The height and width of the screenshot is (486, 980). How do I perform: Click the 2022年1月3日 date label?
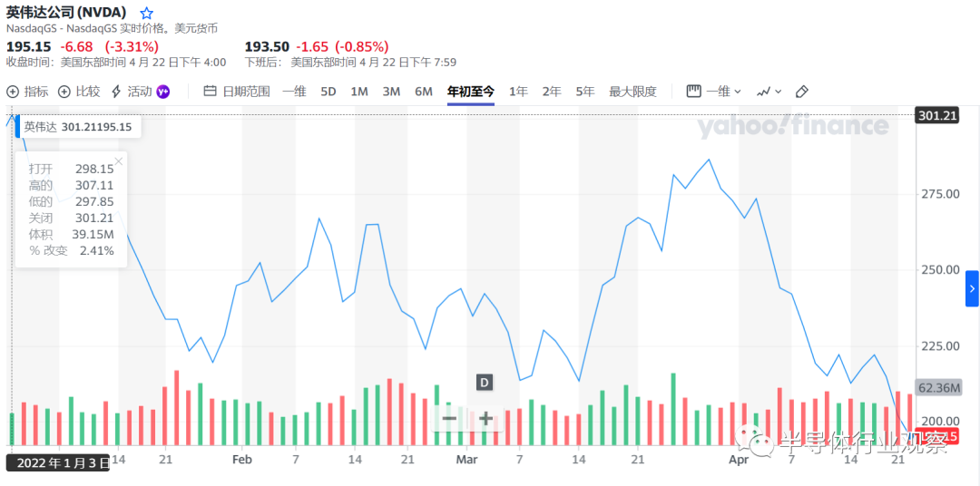pyautogui.click(x=58, y=463)
